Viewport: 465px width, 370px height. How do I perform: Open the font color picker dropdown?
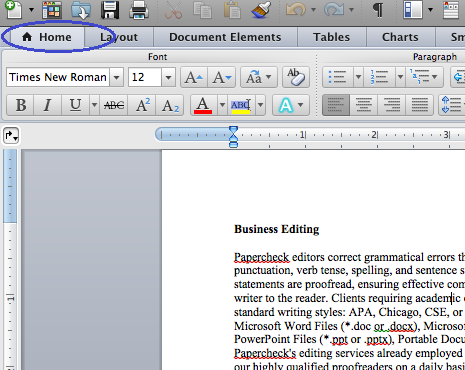pyautogui.click(x=222, y=105)
